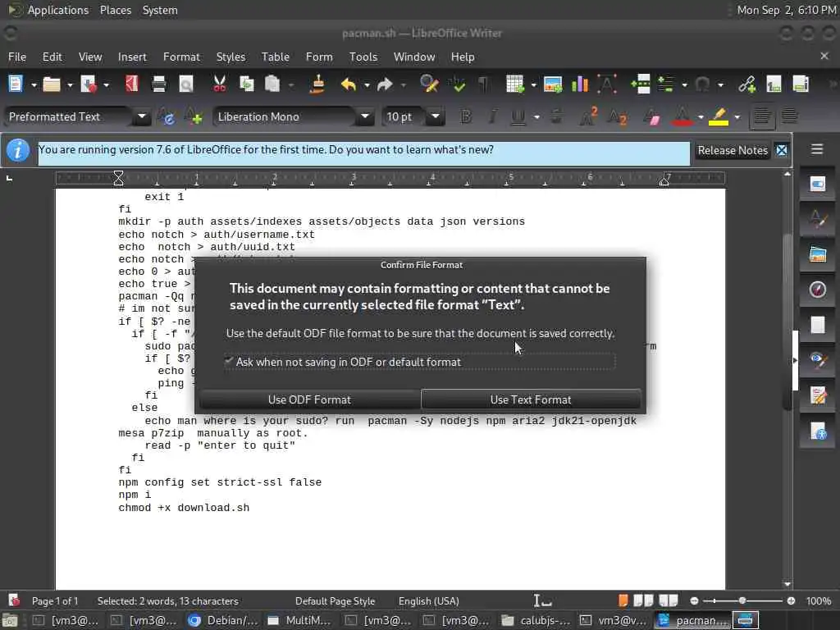This screenshot has width=840, height=630.
Task: Toggle Italic formatting
Action: point(492,116)
